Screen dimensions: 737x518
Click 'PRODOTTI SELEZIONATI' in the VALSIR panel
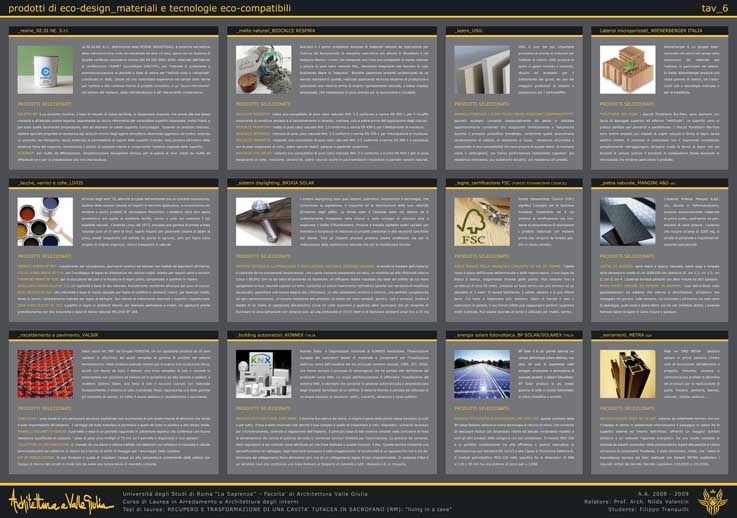click(x=45, y=408)
